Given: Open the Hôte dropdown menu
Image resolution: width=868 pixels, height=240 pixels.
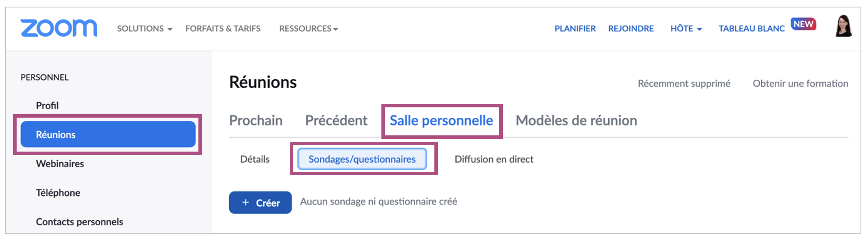Looking at the screenshot, I should 686,29.
